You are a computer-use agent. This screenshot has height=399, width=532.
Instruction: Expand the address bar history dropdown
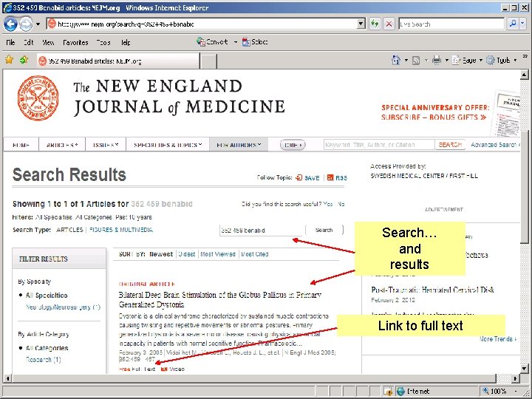pos(361,24)
